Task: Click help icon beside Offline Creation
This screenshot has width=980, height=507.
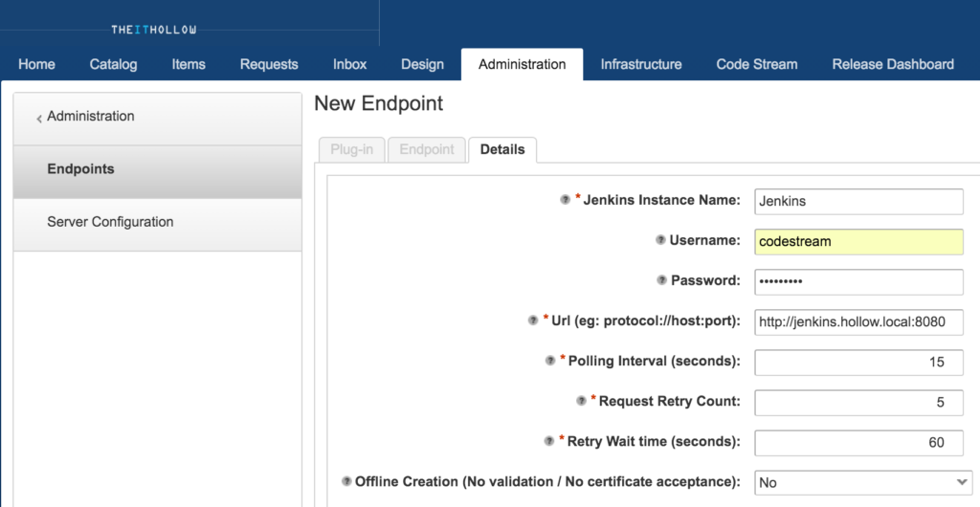Action: coord(346,481)
